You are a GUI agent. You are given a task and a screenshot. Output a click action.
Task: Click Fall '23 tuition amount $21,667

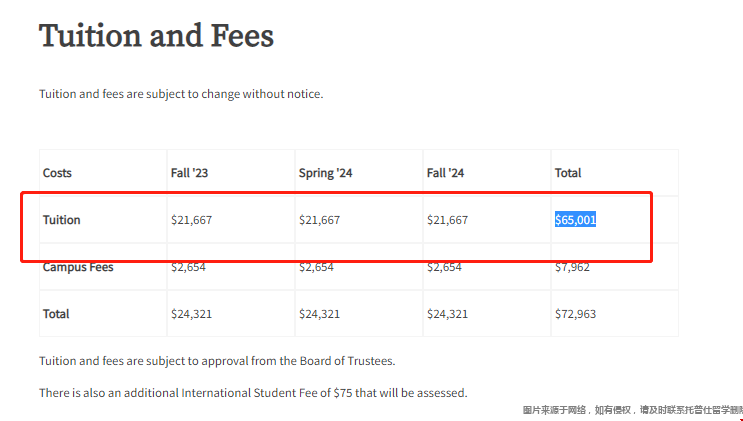point(191,220)
